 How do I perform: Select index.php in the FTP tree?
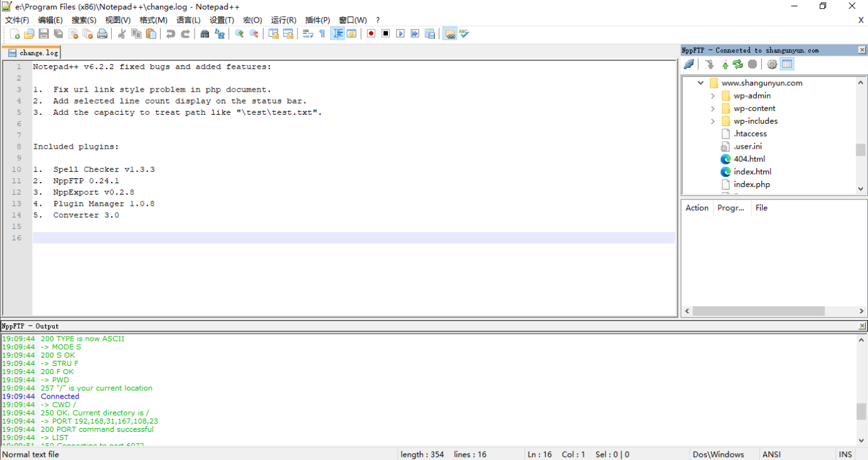click(751, 185)
